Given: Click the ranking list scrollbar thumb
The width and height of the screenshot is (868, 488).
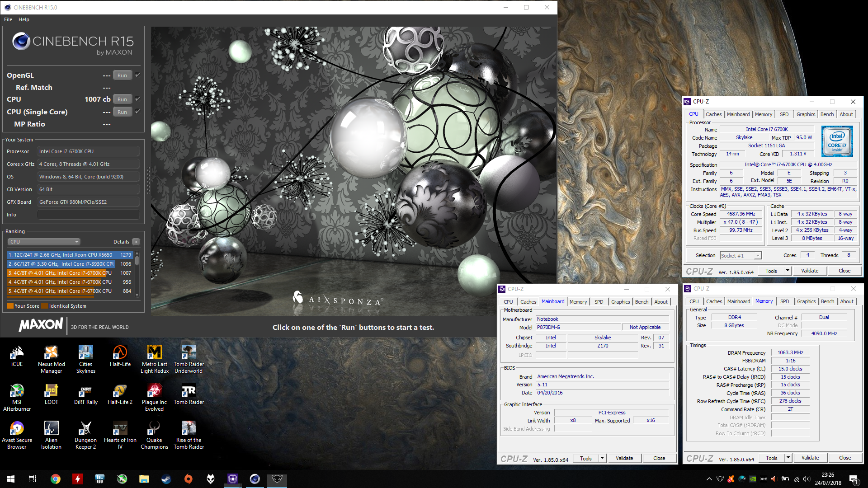Looking at the screenshot, I should [137, 261].
